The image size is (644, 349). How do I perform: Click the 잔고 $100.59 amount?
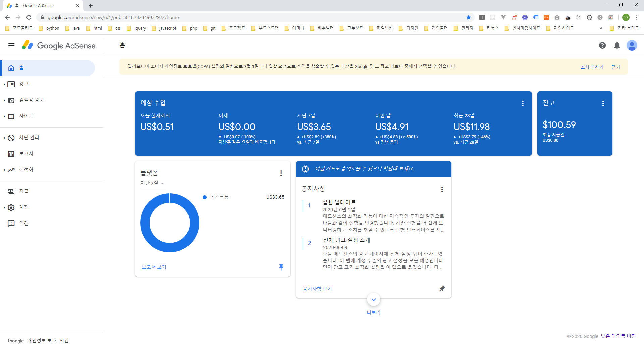pyautogui.click(x=559, y=125)
